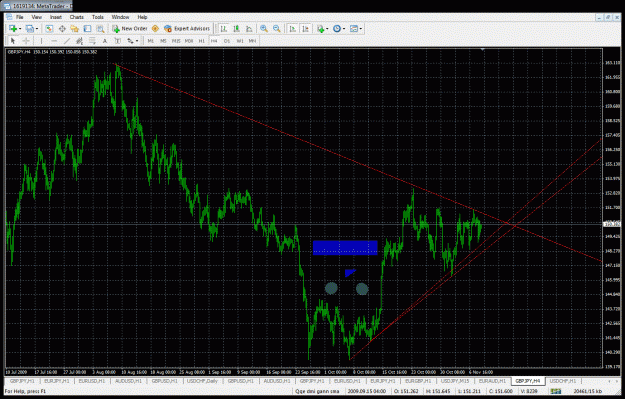The width and height of the screenshot is (625, 399).
Task: Expand the Indicators dropdown arrow
Action: click(x=327, y=29)
